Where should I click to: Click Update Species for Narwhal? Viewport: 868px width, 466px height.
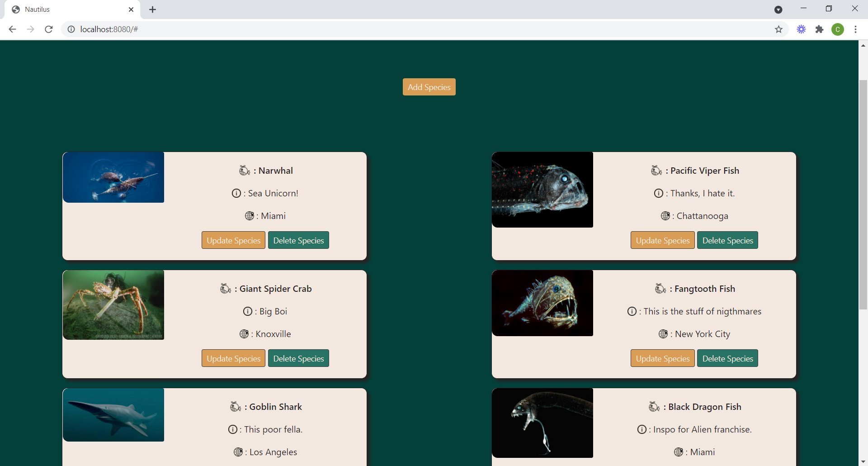233,240
